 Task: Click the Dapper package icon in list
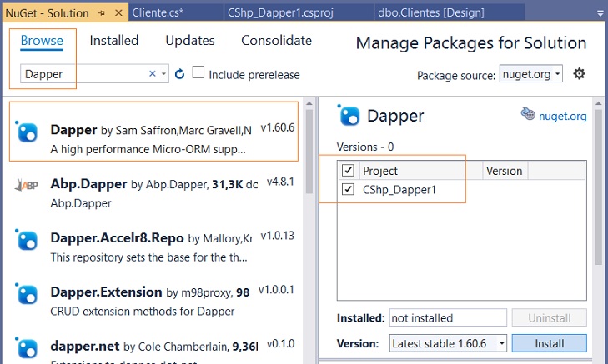27,132
